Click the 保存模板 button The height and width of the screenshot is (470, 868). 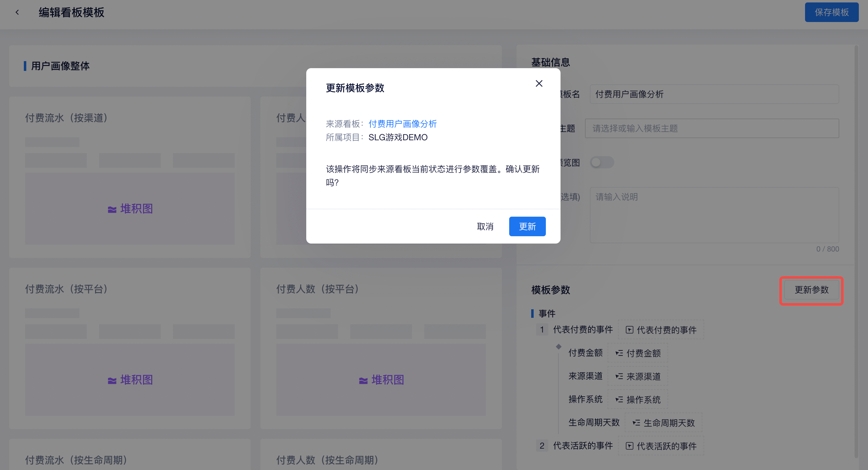(831, 13)
